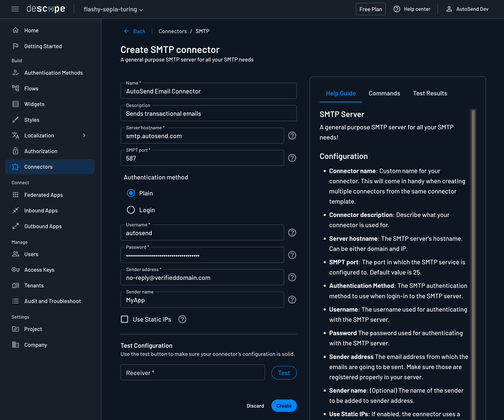The width and height of the screenshot is (504, 420).
Task: Click the Receiver input field
Action: coord(193,372)
